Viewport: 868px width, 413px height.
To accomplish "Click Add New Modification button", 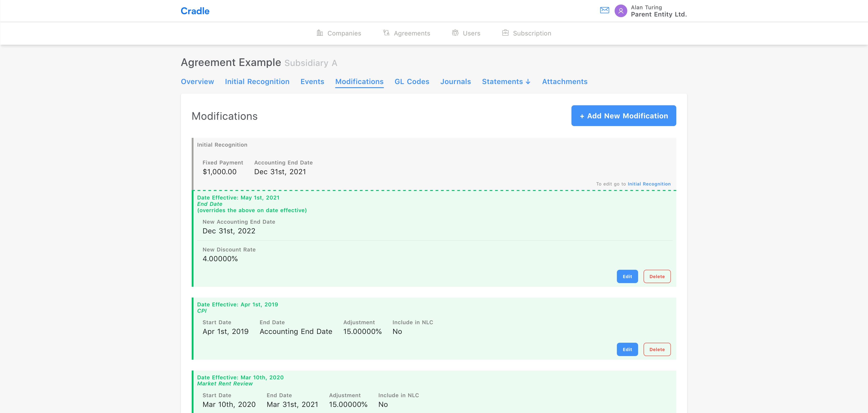I will click(x=623, y=115).
